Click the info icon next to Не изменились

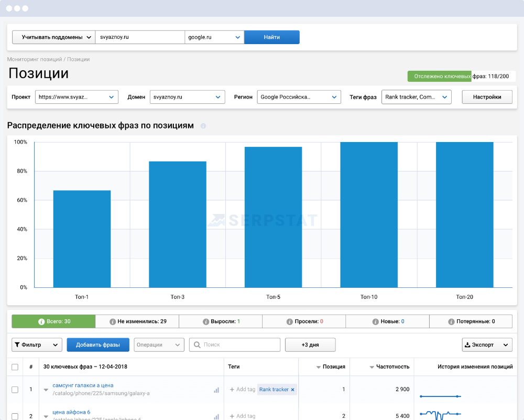113,322
